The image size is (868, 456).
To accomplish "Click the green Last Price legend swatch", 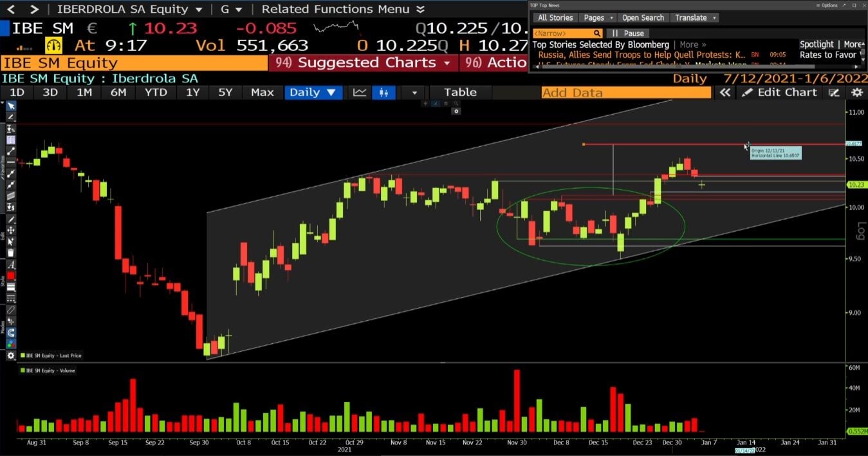I will coord(23,356).
